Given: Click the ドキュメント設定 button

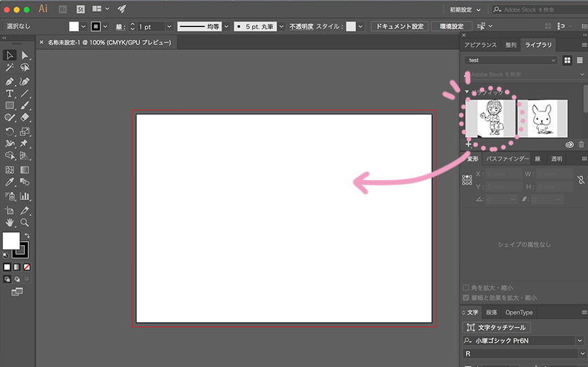Looking at the screenshot, I should click(398, 26).
